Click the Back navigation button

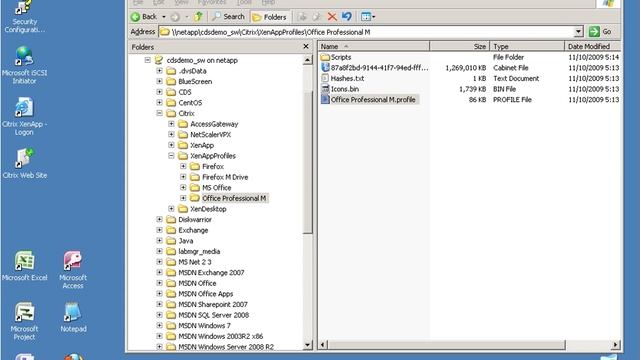click(x=144, y=17)
